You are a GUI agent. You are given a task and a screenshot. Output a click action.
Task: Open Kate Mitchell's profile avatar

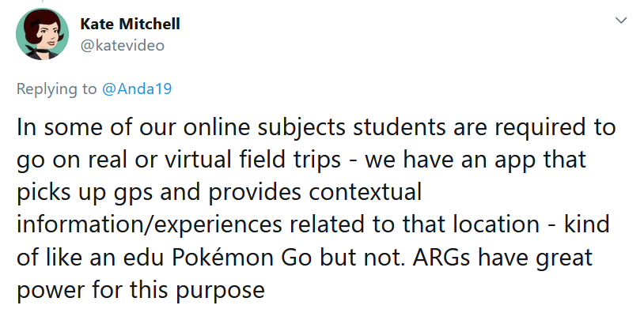click(42, 34)
